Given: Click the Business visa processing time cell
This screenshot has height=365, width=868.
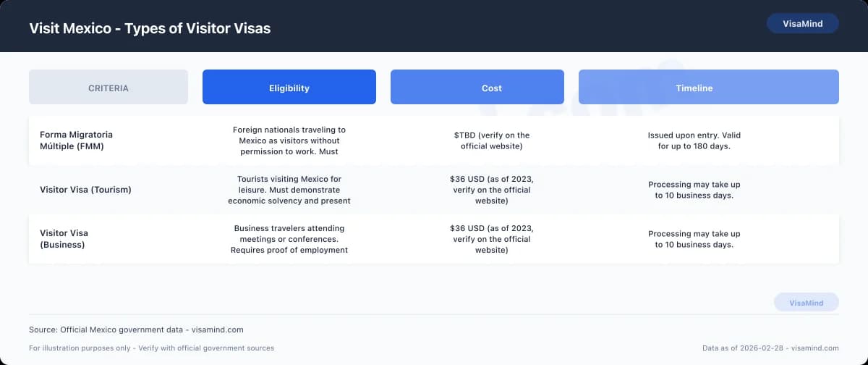Looking at the screenshot, I should pyautogui.click(x=694, y=239).
